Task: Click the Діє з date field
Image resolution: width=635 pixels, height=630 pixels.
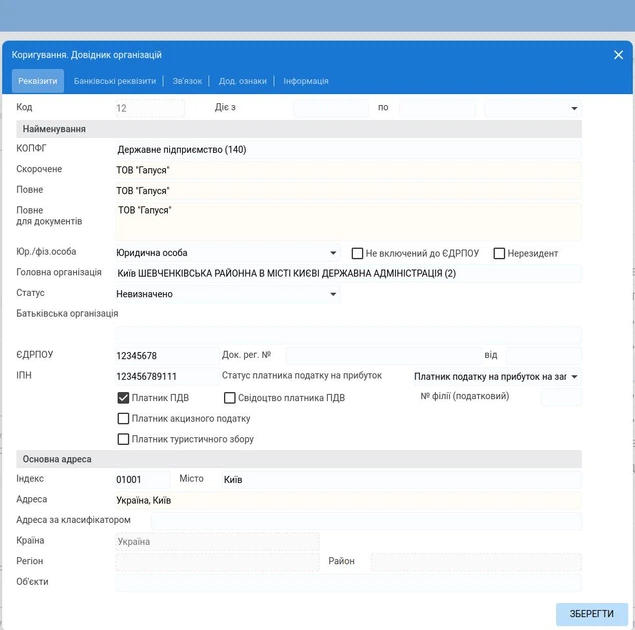Action: (331, 108)
